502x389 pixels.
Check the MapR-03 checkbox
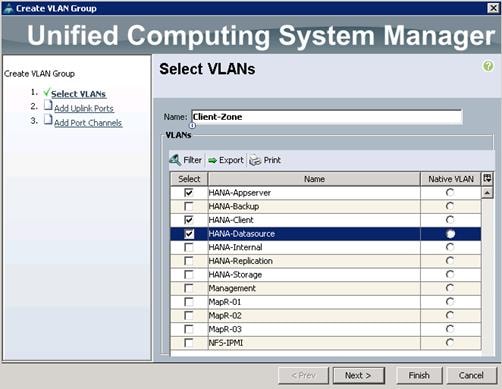click(189, 329)
